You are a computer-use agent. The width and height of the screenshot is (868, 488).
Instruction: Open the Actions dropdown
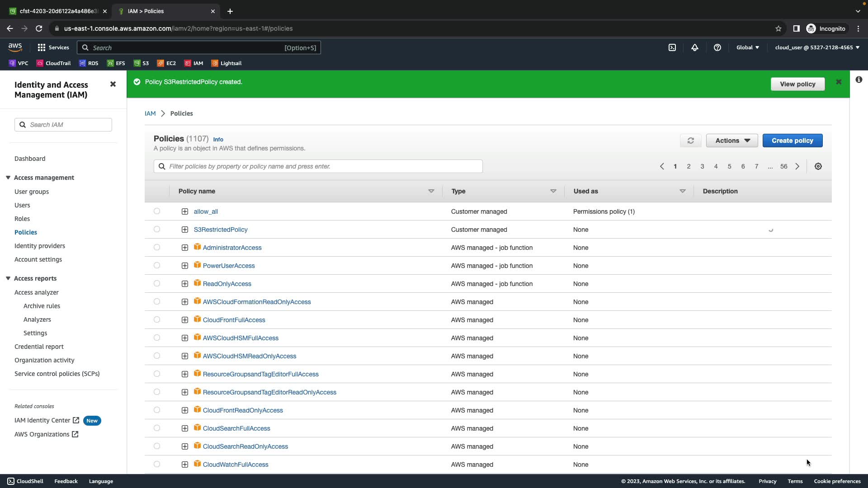731,141
